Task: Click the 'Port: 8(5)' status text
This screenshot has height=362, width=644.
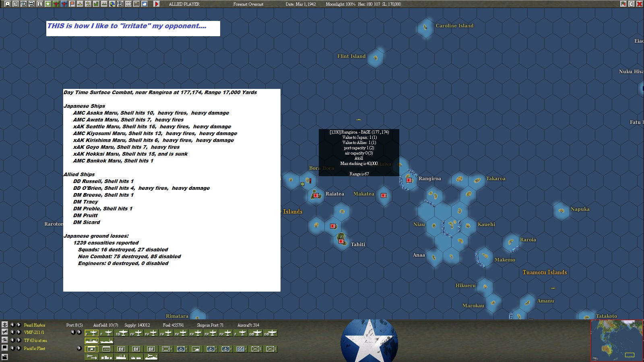Action: click(x=74, y=325)
